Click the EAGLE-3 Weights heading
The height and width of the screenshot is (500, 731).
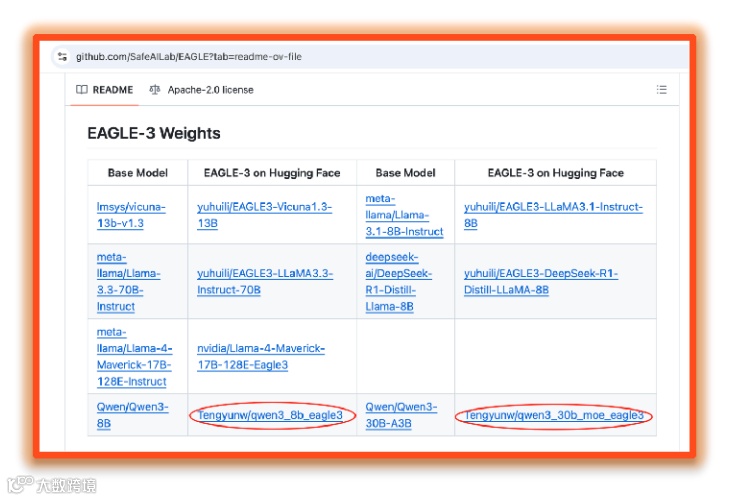[154, 133]
